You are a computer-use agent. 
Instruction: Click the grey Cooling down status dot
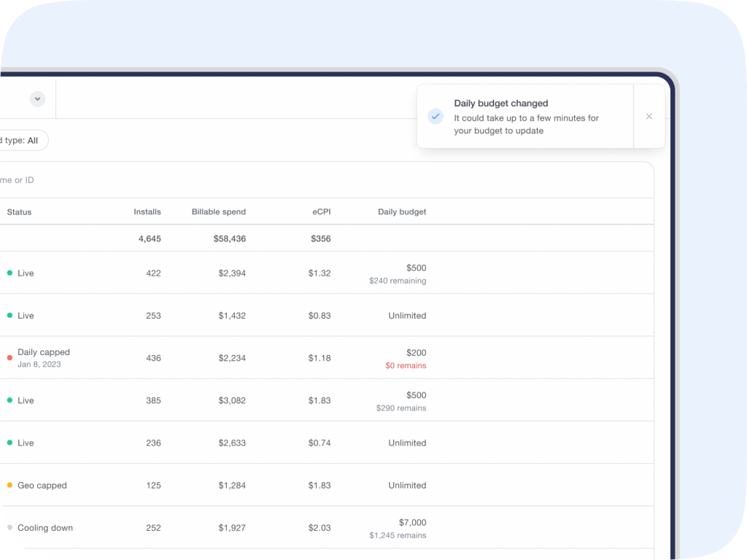[9, 528]
